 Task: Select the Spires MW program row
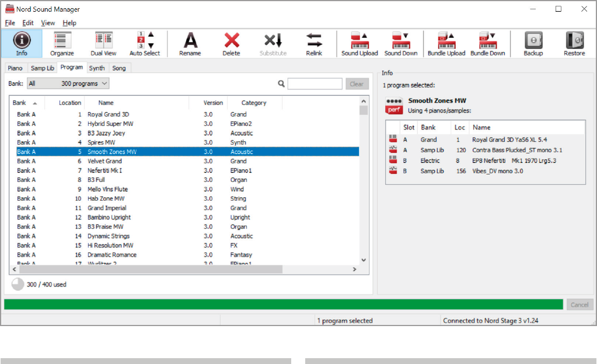coord(187,142)
